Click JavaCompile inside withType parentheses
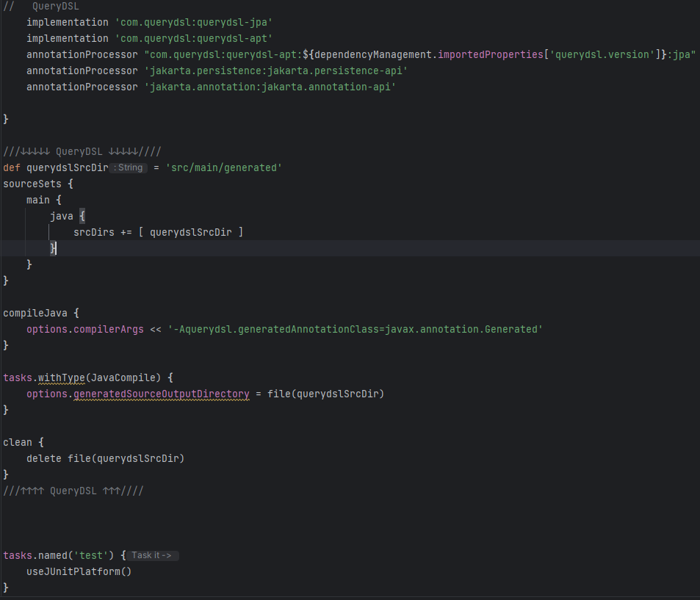Image resolution: width=700 pixels, height=600 pixels. [123, 377]
